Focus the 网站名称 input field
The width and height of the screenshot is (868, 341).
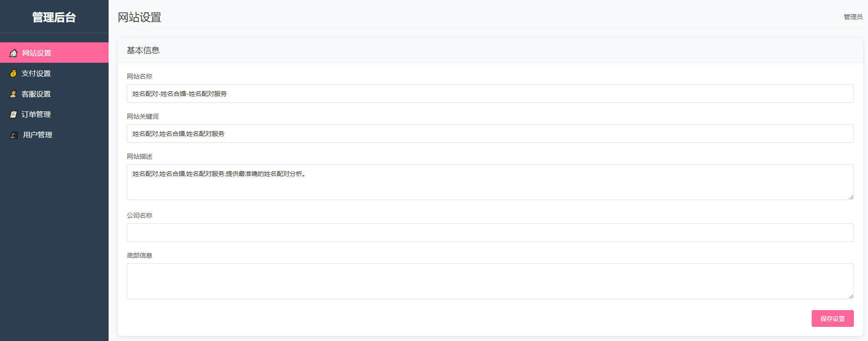click(490, 94)
